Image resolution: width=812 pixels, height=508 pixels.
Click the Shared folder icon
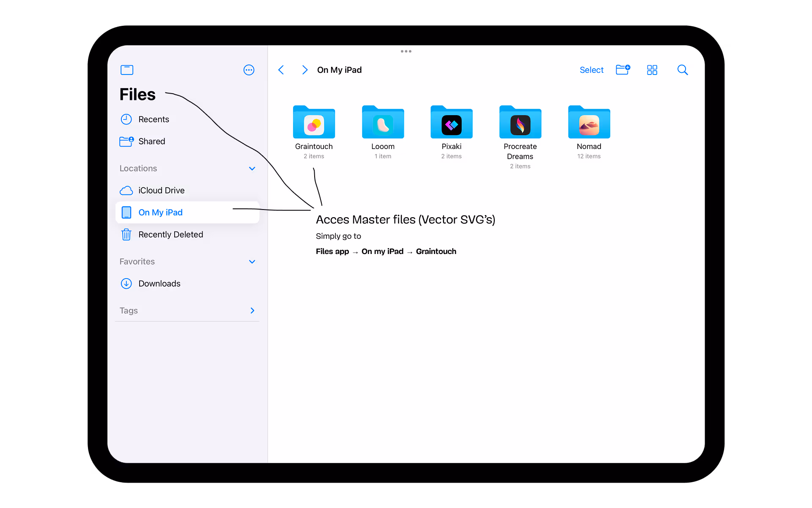(126, 141)
